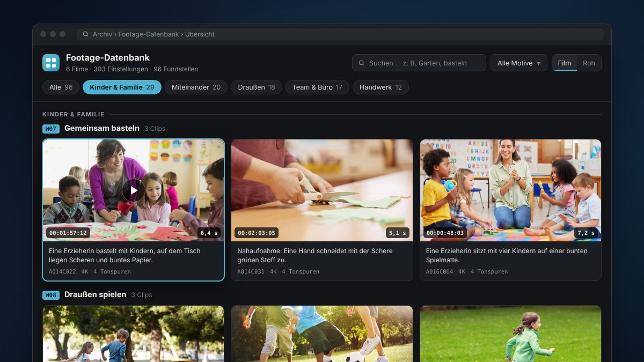644x362 pixels.
Task: Select the Team & Büro filter
Action: click(x=317, y=87)
